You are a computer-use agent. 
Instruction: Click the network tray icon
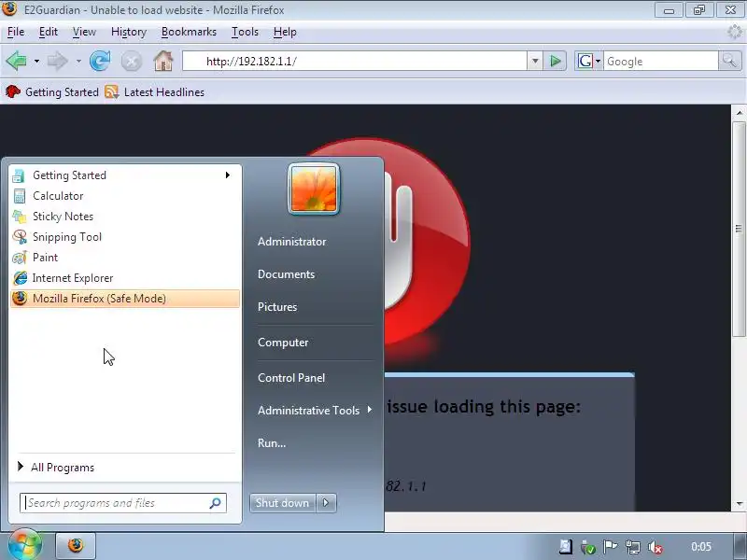click(633, 547)
